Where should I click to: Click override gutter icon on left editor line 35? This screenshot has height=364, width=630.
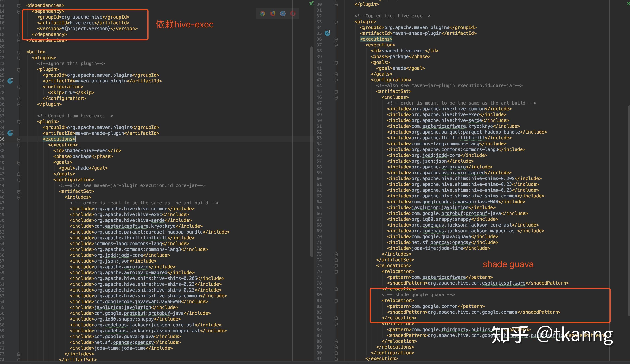(10, 133)
